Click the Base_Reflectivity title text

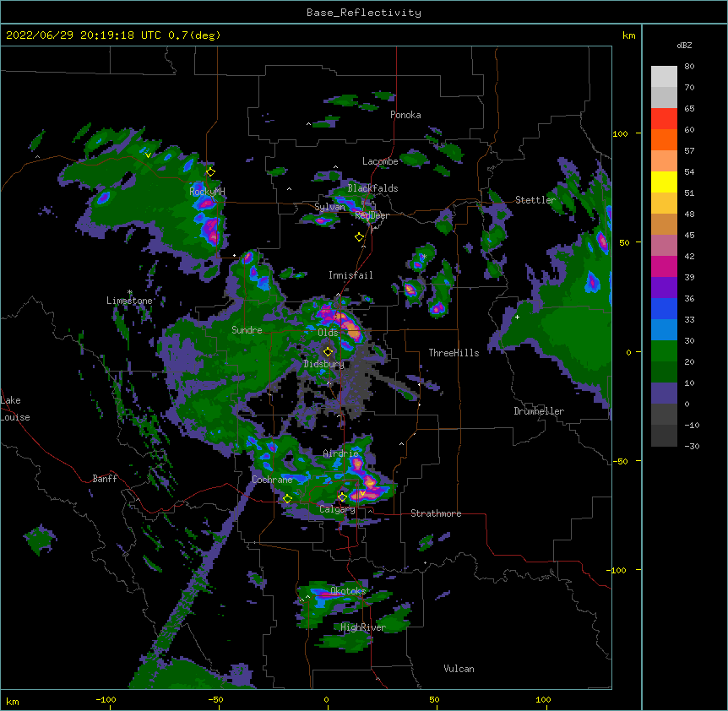364,13
